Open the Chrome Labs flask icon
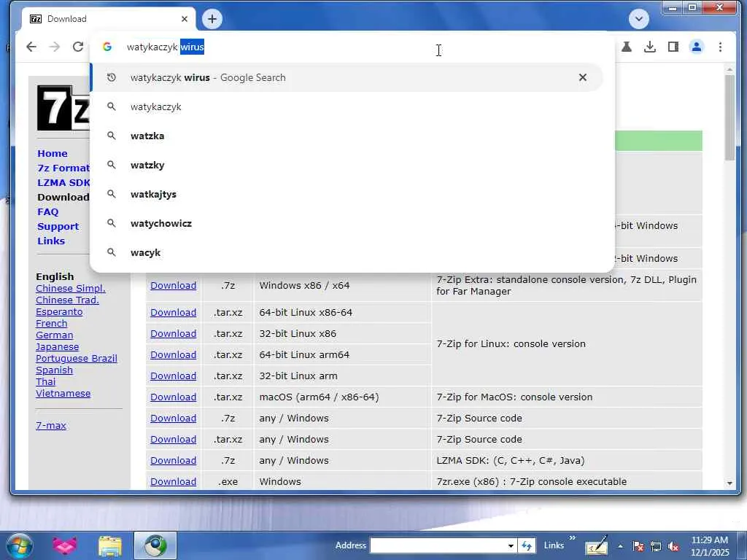747x560 pixels. pyautogui.click(x=627, y=47)
